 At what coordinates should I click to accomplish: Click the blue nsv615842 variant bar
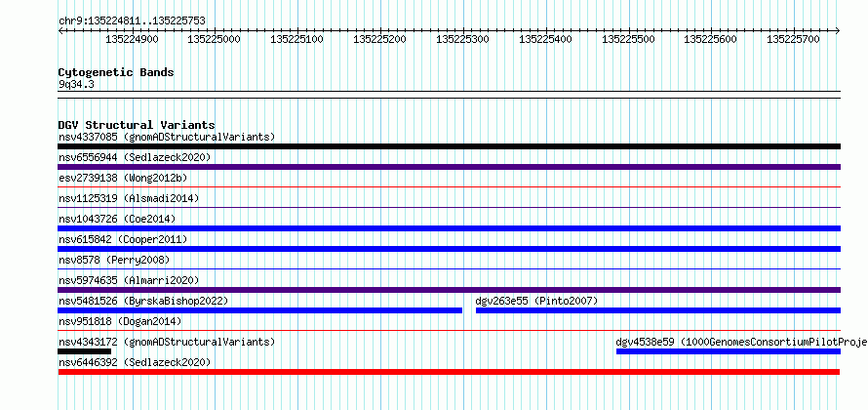(449, 249)
